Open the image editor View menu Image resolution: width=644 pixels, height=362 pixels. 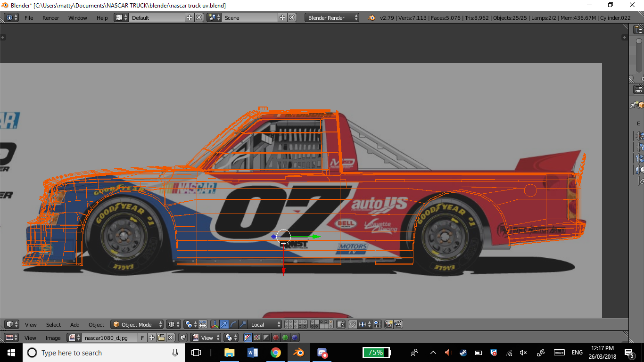(x=30, y=337)
